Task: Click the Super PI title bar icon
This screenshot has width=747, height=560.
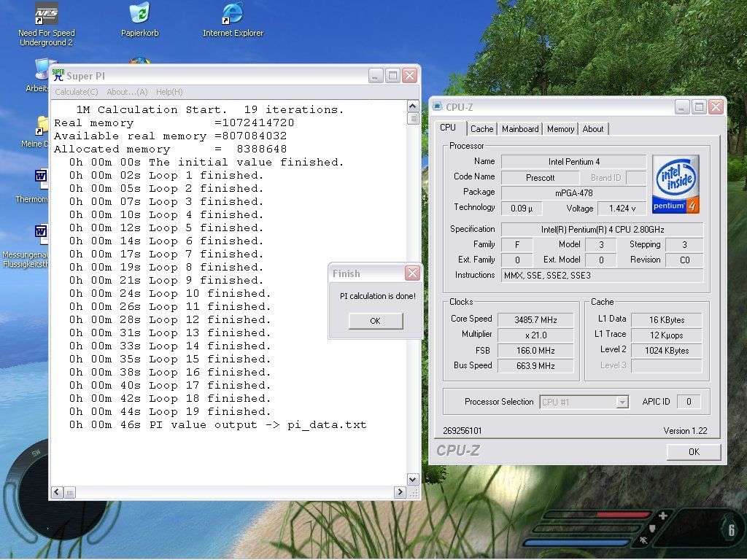Action: 58,75
